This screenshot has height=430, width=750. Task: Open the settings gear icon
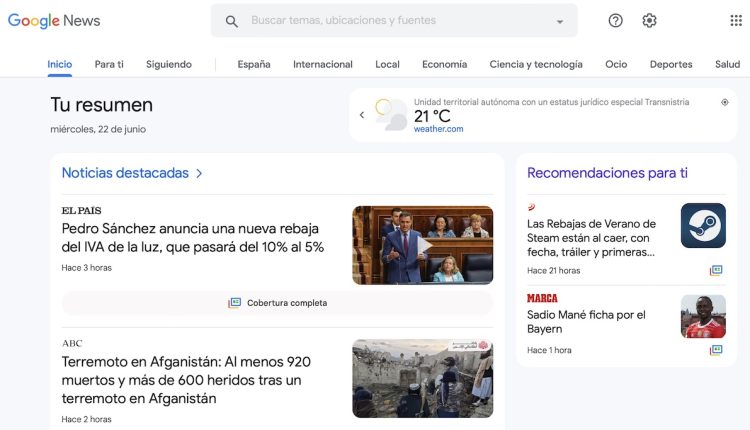coord(650,21)
